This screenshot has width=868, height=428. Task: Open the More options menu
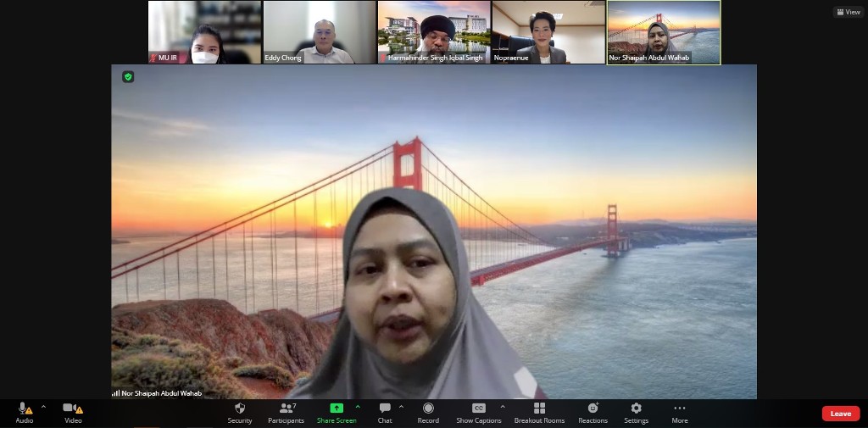tap(679, 412)
